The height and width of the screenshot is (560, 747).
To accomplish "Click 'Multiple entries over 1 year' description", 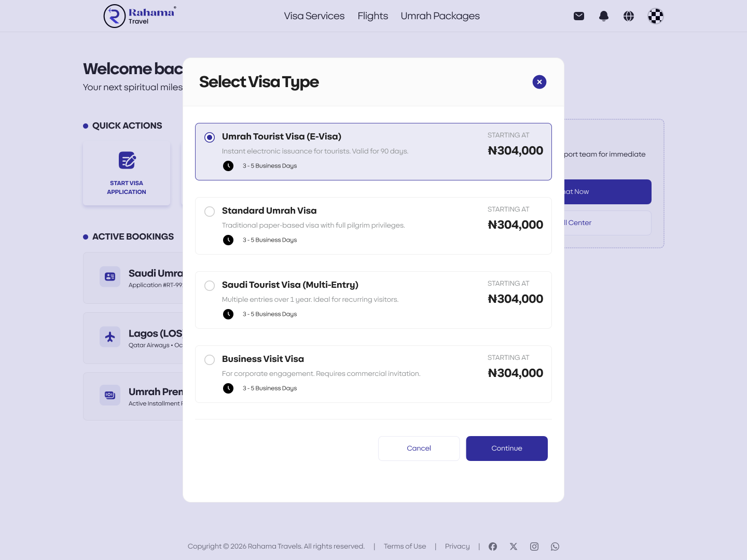I will coord(310,300).
